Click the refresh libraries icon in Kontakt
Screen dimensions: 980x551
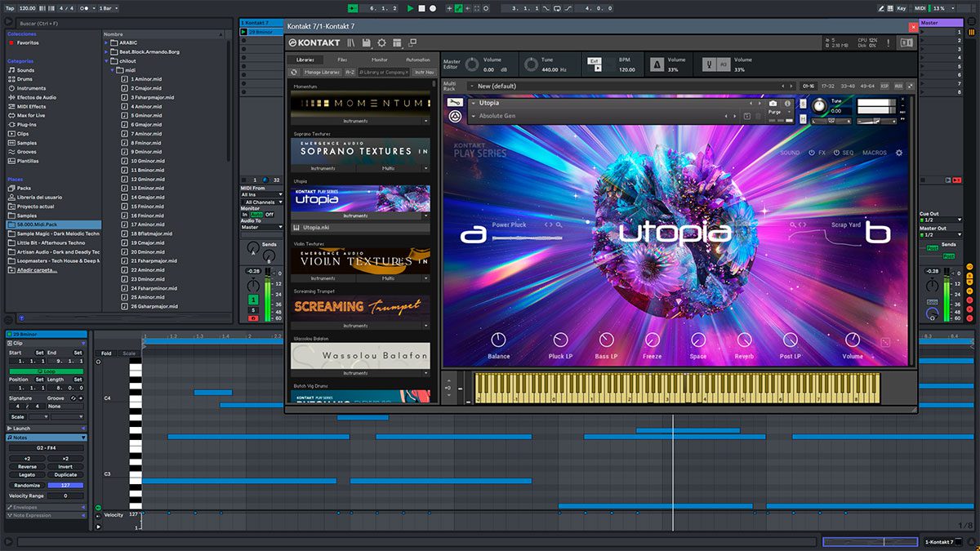[294, 72]
